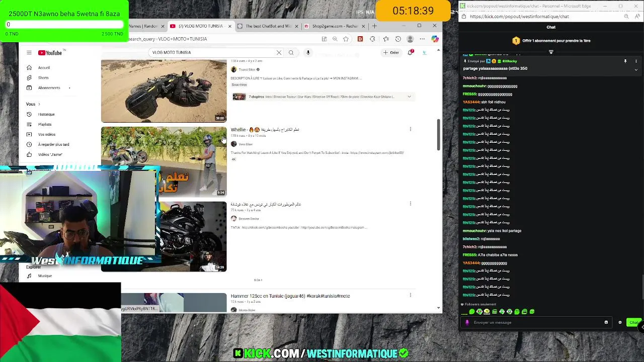Expand the 7 chapitres chevron
Screen dimensions: 644x362
[x=409, y=97]
